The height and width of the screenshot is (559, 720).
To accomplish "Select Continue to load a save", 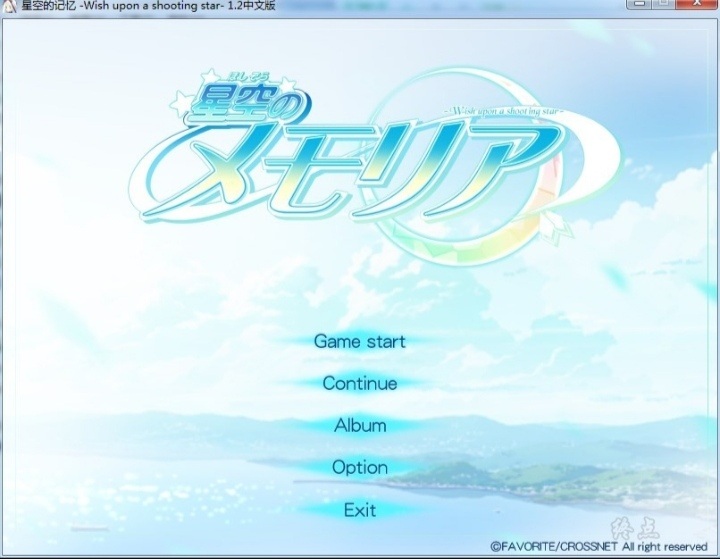I will (359, 383).
